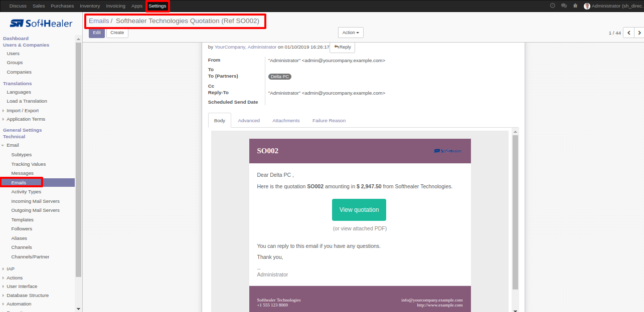This screenshot has width=644, height=312.
Task: Open the Sales menu
Action: pyautogui.click(x=39, y=6)
